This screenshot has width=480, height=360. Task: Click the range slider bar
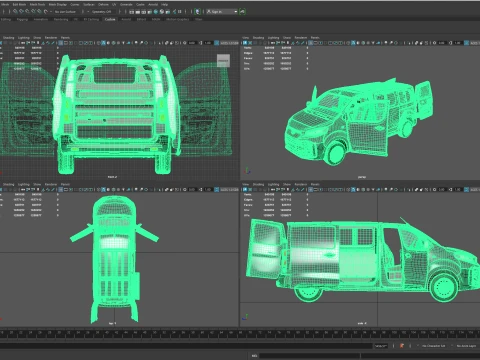(x=187, y=346)
